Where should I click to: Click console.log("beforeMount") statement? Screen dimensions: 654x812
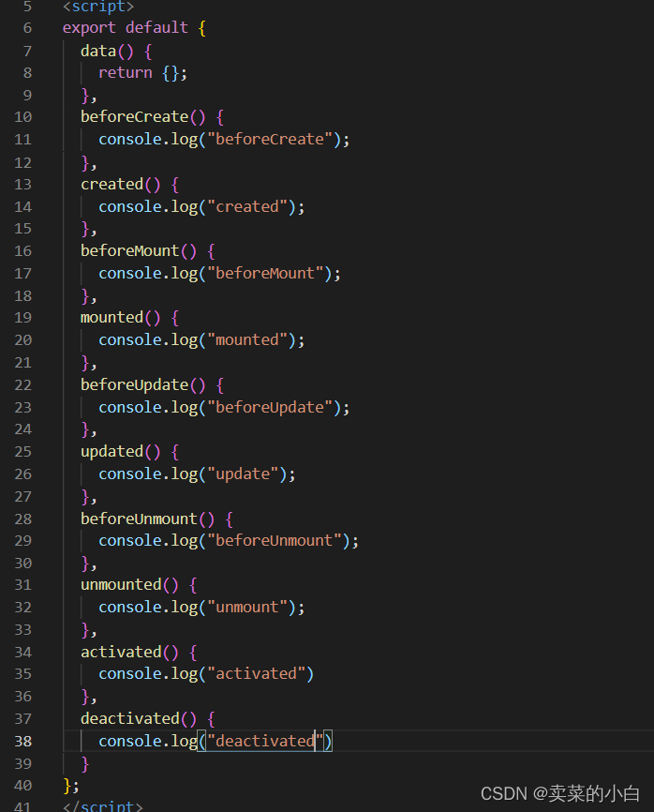[219, 274]
